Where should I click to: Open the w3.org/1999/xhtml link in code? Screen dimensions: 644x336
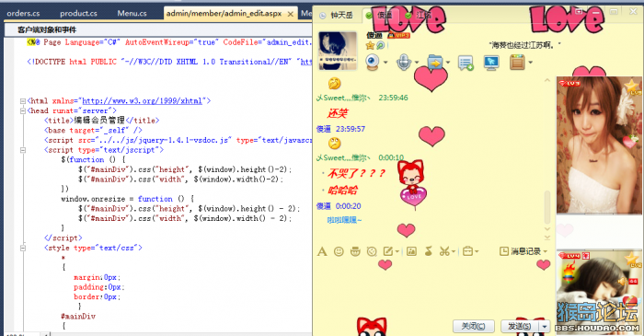[x=142, y=100]
